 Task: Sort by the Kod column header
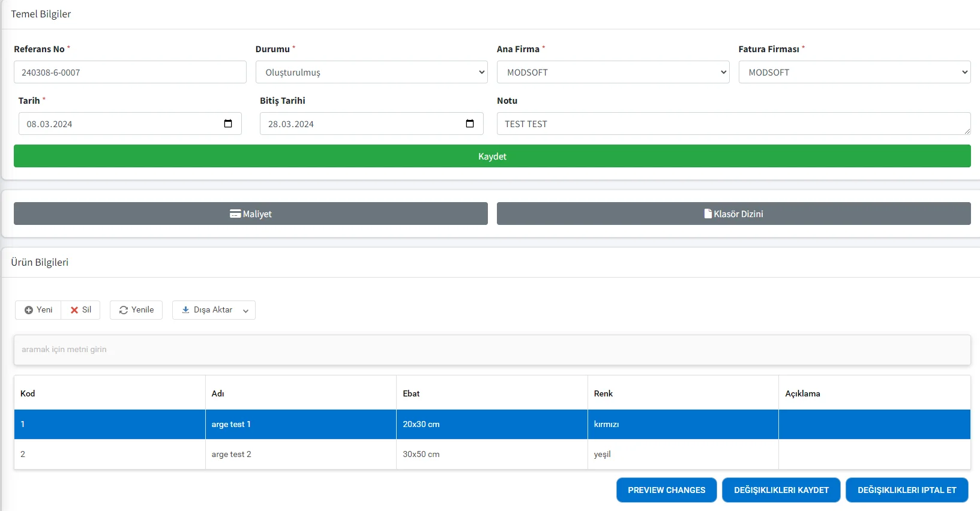[x=110, y=393]
